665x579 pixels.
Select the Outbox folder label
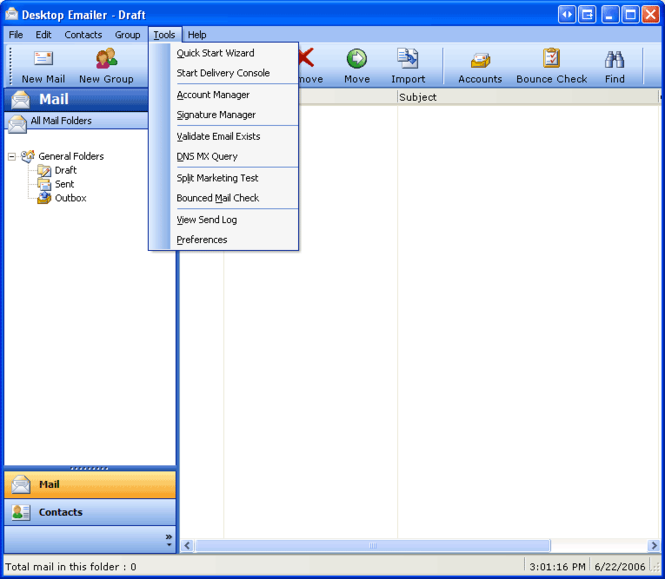tap(70, 198)
